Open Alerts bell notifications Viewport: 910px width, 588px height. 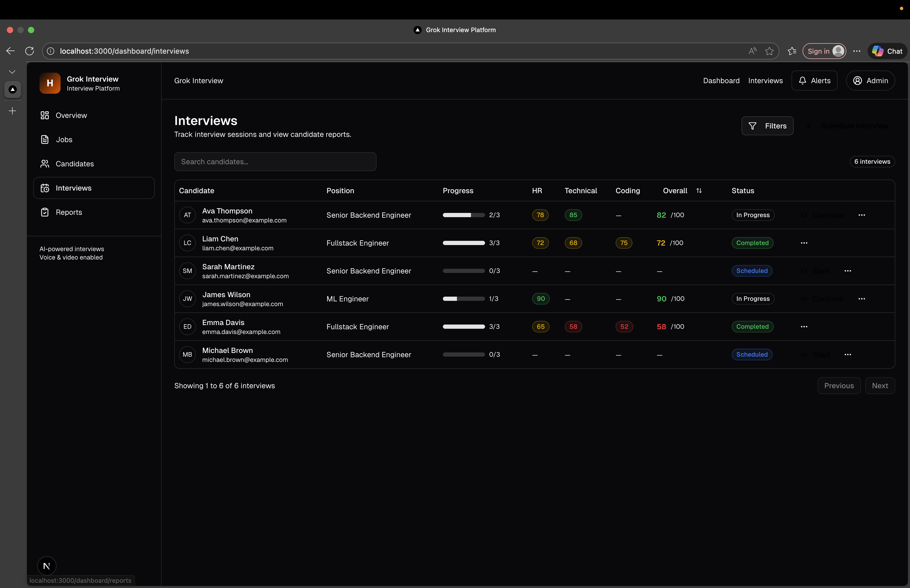(814, 81)
